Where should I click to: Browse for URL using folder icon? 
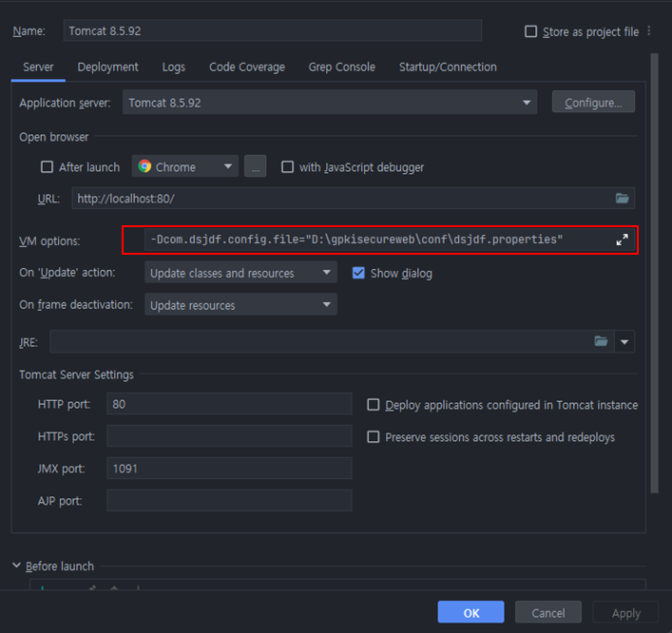click(x=622, y=198)
